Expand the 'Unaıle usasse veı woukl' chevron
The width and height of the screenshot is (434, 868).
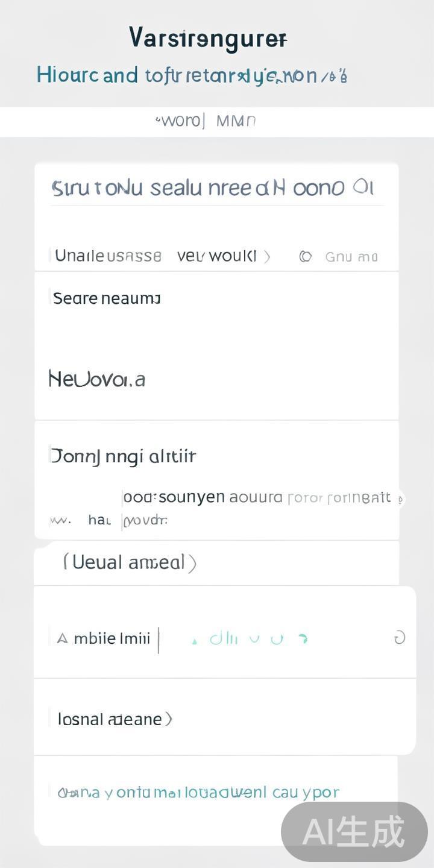point(267,257)
